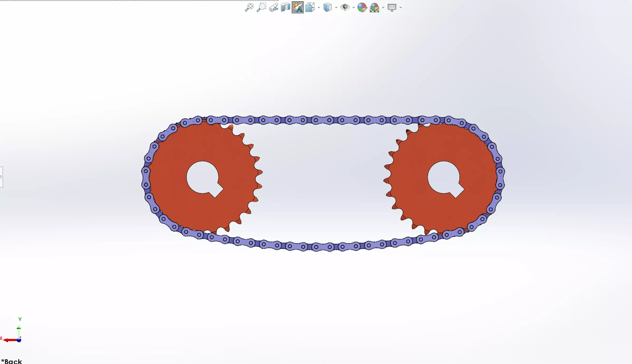
Task: Toggle Dynamic Annotation Views button off
Action: [x=298, y=7]
